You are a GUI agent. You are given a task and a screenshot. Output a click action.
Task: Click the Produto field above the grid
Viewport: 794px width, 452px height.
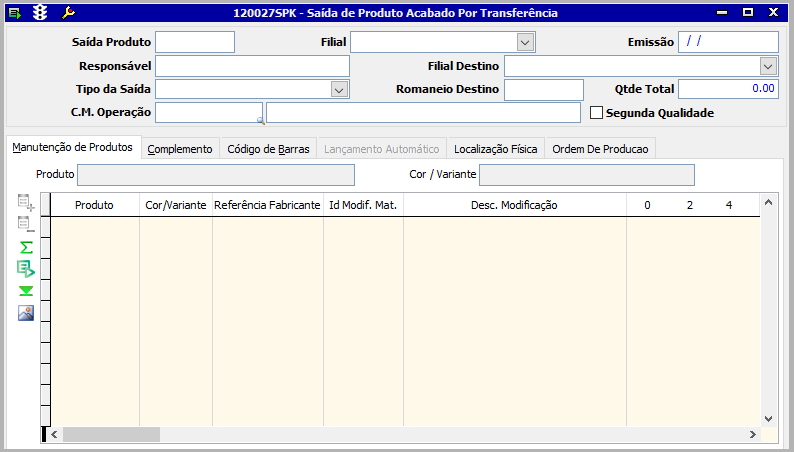coord(216,175)
